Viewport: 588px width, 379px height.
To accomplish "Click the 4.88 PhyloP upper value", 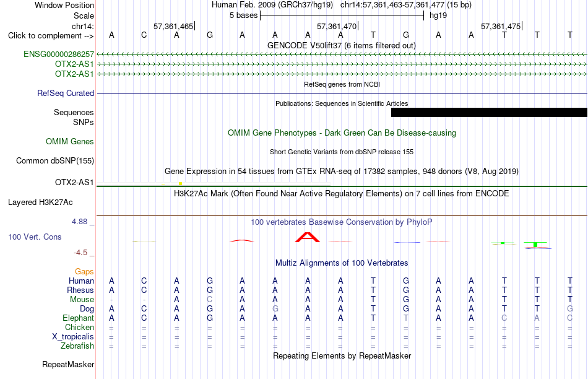I will pyautogui.click(x=80, y=222).
